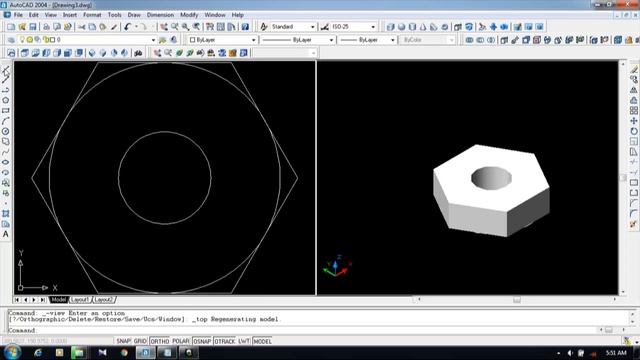This screenshot has height=360, width=640.
Task: Toggle POLAR tracking in status bar
Action: point(180,341)
